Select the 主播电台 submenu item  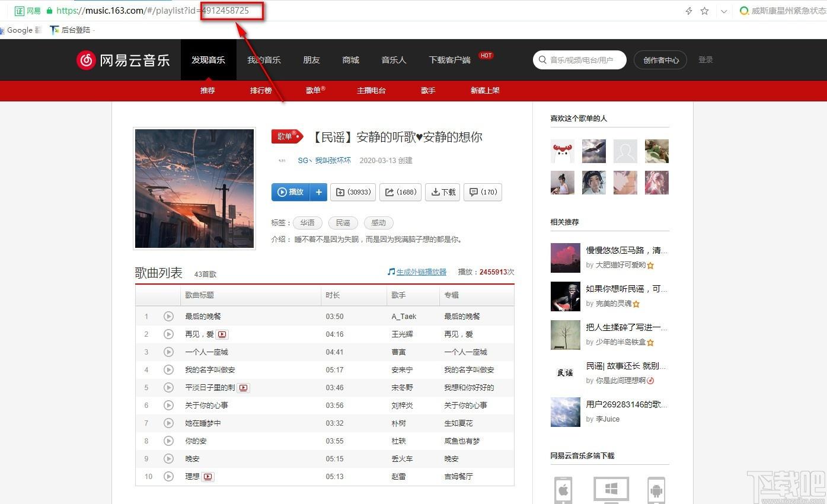[371, 91]
